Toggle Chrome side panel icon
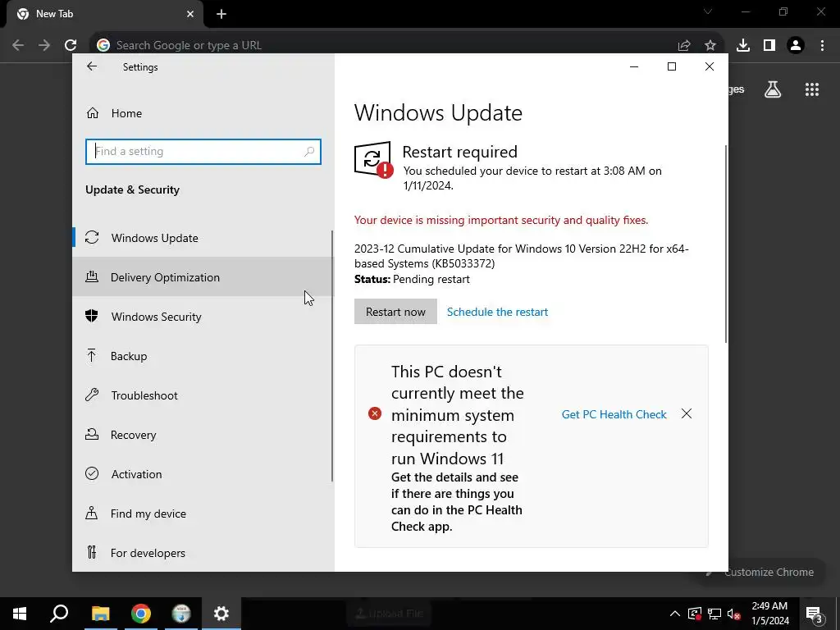840x630 pixels. [769, 46]
